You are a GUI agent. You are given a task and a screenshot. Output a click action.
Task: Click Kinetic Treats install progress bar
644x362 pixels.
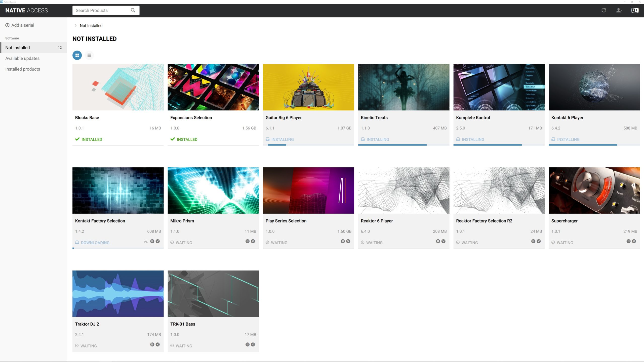[x=404, y=145]
